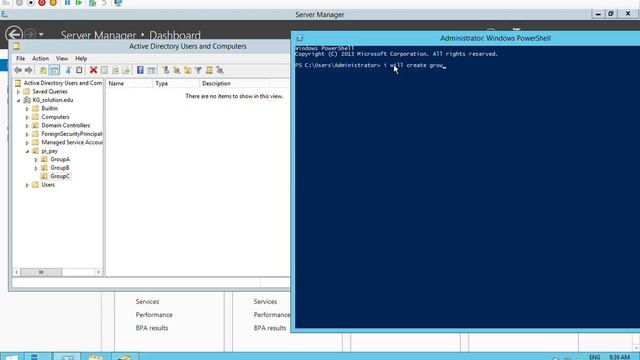Click the tree pane scroll right arrow

(98, 272)
